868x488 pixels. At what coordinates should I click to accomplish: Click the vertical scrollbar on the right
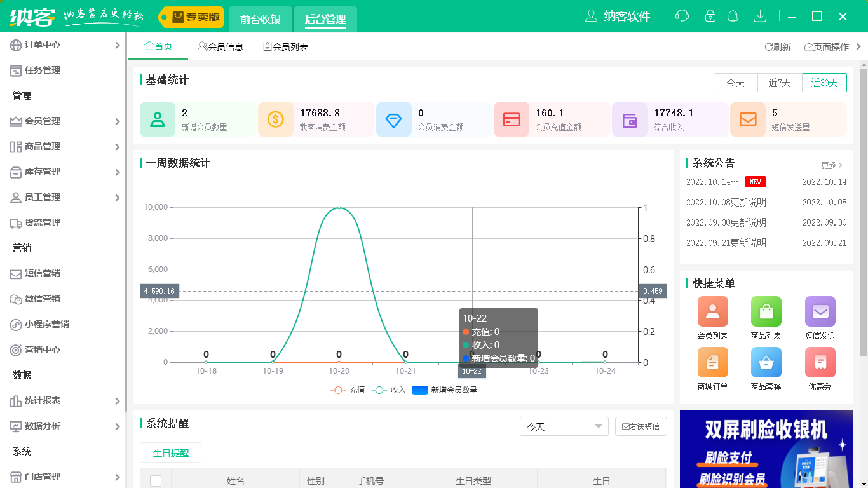coord(864,210)
